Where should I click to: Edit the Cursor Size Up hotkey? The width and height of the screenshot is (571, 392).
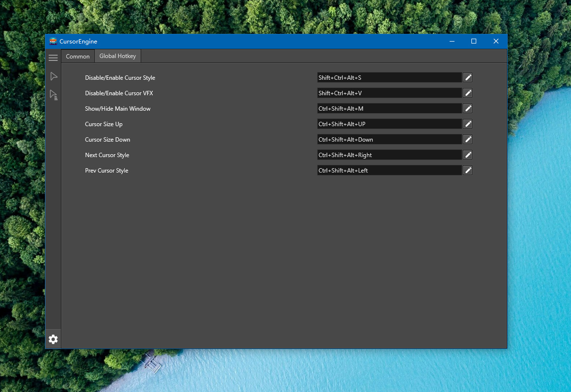467,124
